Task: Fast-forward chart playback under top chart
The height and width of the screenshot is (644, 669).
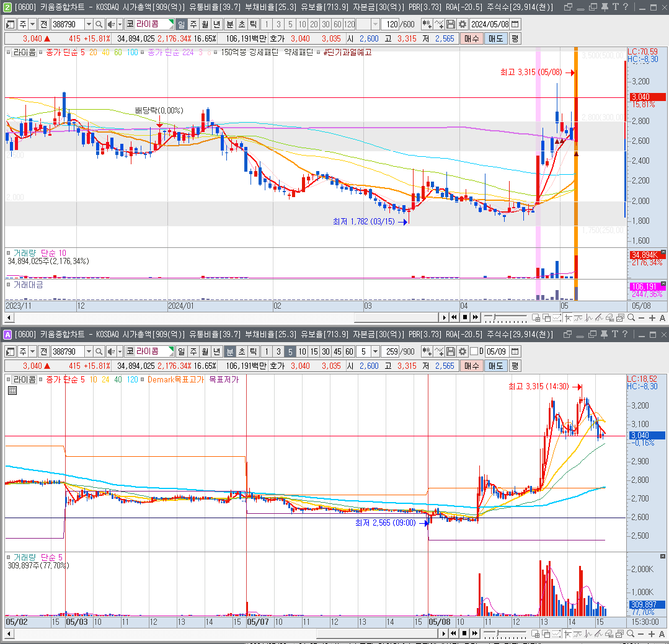Action: (476, 317)
